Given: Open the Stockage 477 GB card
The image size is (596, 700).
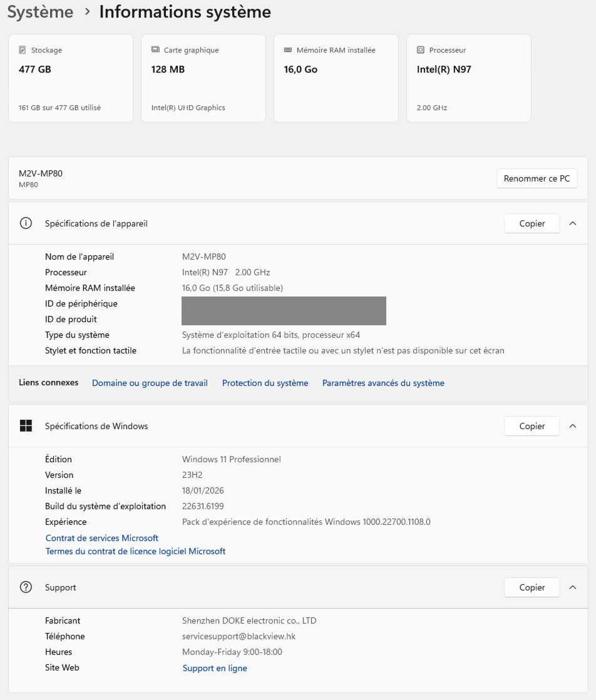Looking at the screenshot, I should tap(71, 78).
